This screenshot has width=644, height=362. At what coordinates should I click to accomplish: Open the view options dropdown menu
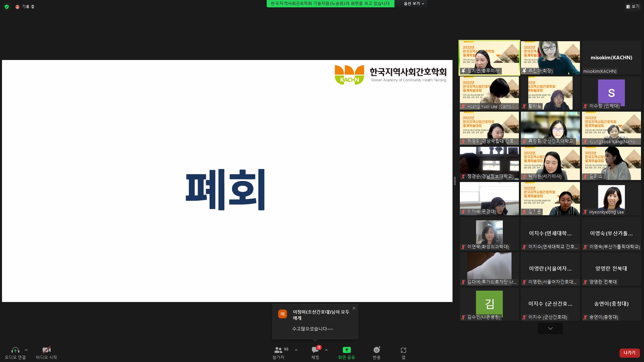[414, 4]
